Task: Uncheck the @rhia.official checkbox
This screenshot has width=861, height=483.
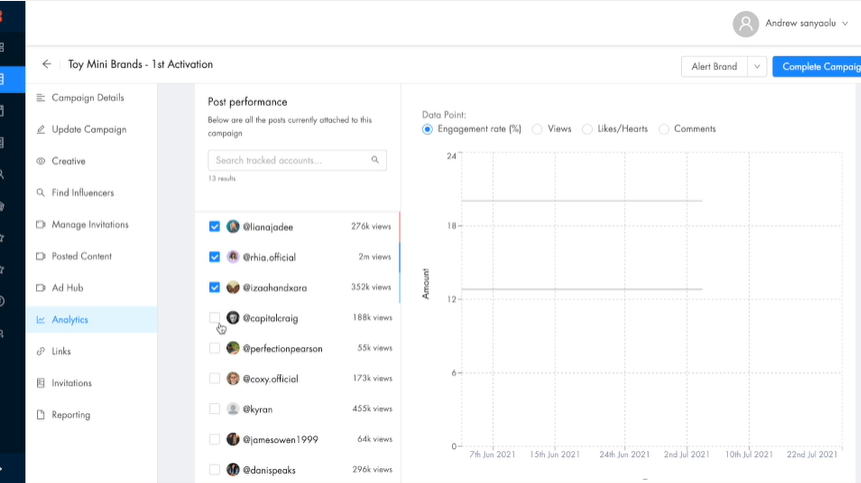Action: coord(215,257)
